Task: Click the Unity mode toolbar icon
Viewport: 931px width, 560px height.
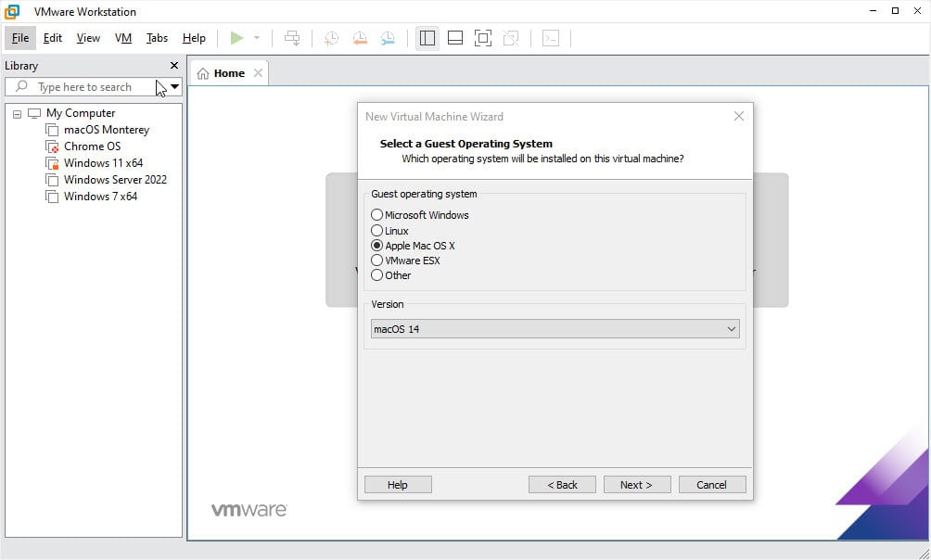Action: (511, 38)
